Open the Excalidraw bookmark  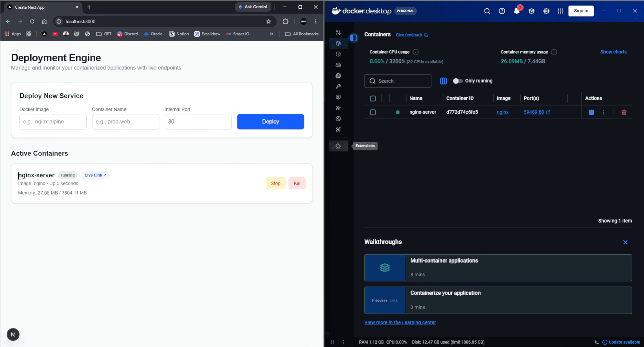pyautogui.click(x=207, y=34)
